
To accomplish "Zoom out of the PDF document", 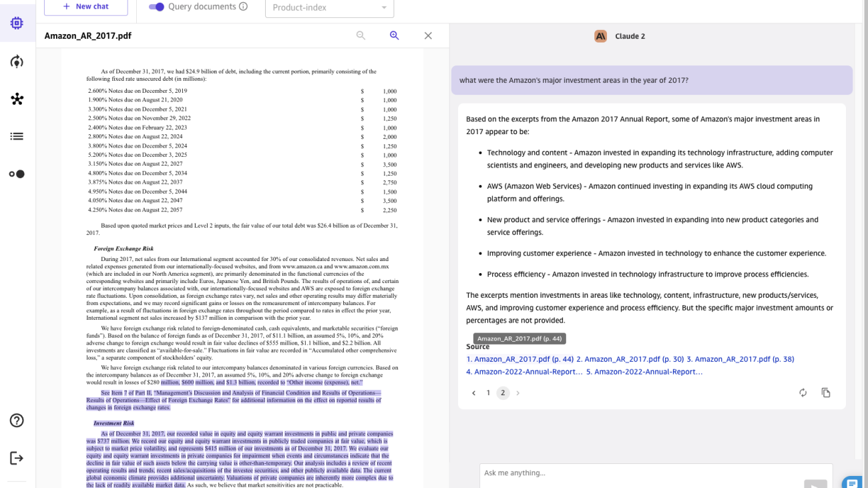I will pyautogui.click(x=361, y=35).
